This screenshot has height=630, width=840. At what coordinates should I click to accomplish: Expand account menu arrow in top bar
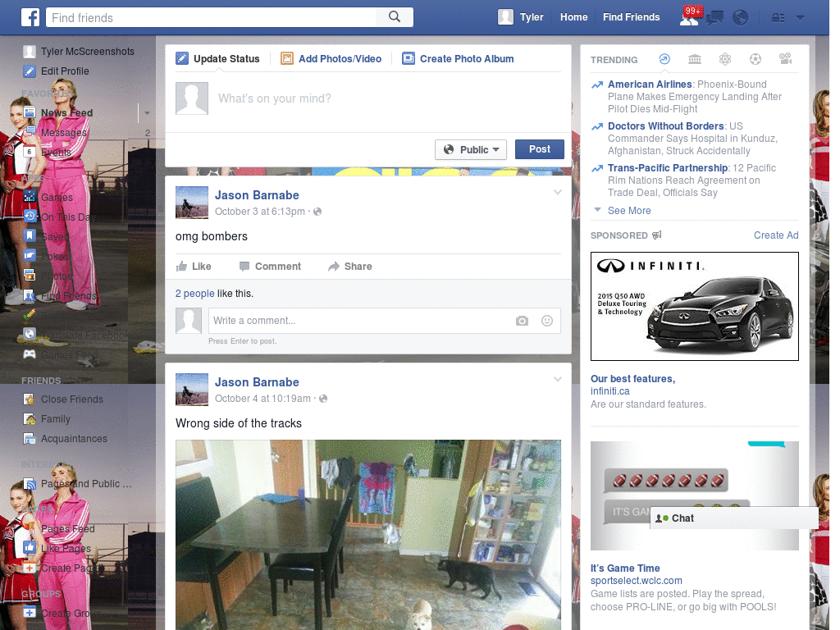[x=800, y=17]
